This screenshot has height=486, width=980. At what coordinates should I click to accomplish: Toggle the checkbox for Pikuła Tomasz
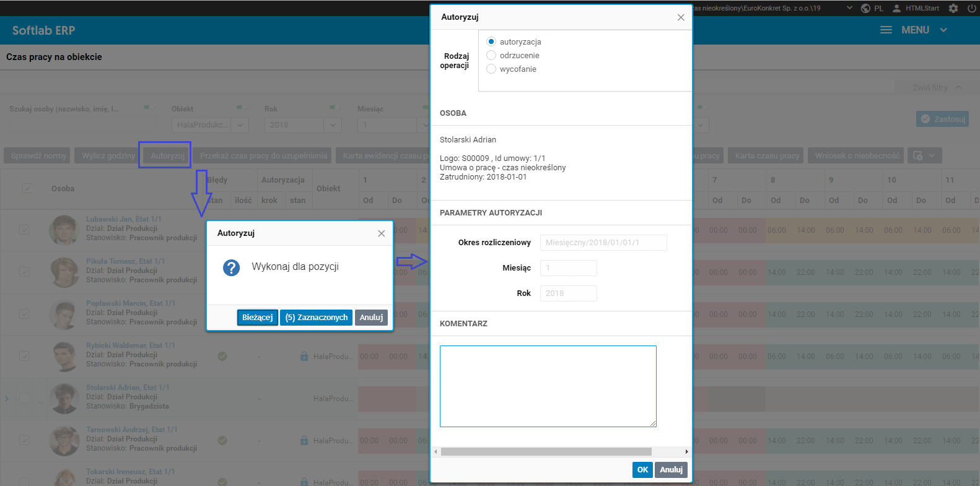point(24,272)
